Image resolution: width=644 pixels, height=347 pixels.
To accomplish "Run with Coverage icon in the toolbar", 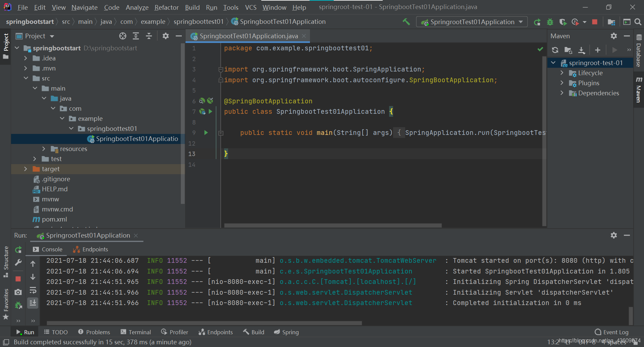I will pyautogui.click(x=563, y=22).
